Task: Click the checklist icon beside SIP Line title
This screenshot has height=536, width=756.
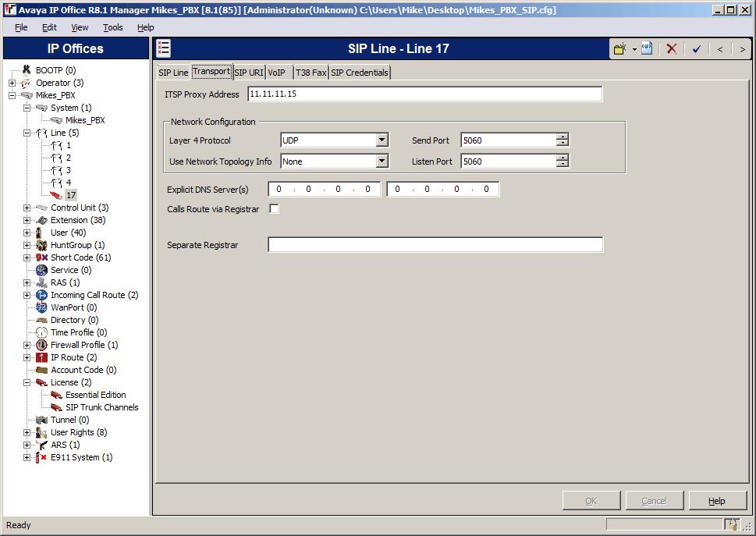Action: (163, 48)
